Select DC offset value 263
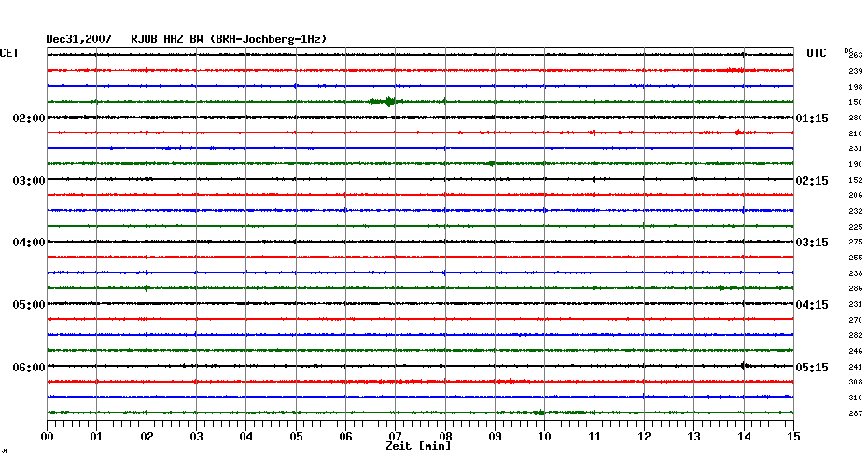The height and width of the screenshot is (461, 868). 856,55
